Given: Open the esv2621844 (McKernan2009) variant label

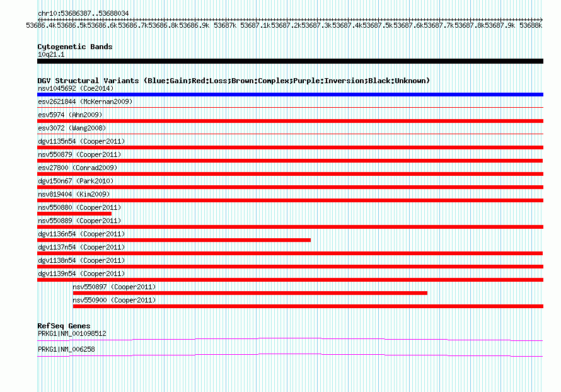Looking at the screenshot, I should (85, 101).
